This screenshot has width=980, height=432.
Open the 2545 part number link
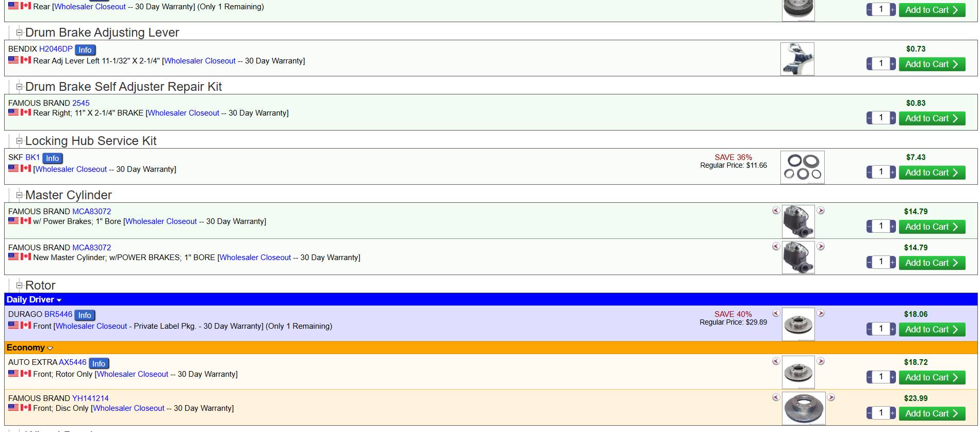pyautogui.click(x=81, y=103)
